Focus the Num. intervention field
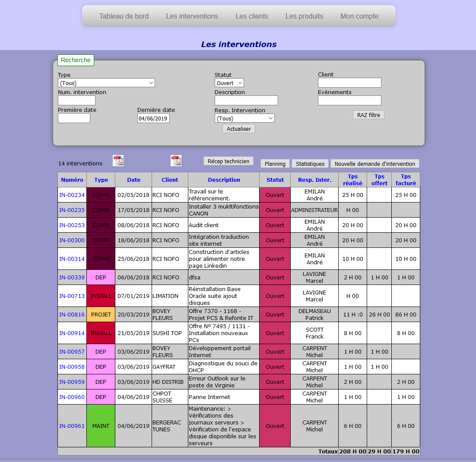The width and height of the screenshot is (476, 462). [x=76, y=101]
